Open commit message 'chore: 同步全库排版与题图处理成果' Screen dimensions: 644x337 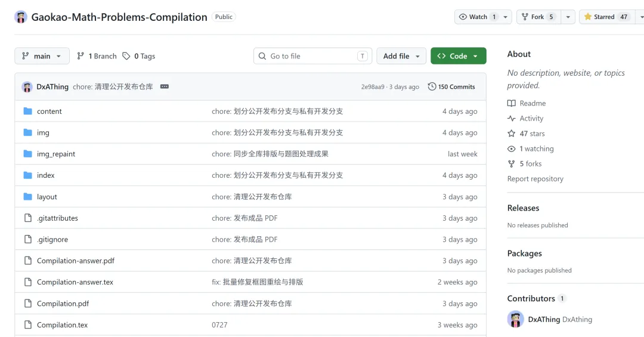270,154
